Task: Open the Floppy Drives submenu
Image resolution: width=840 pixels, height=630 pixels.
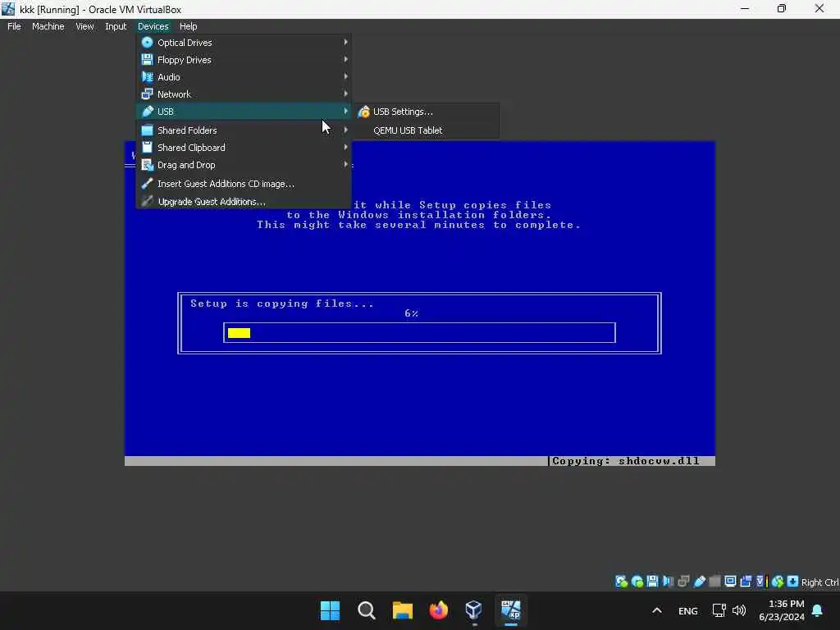Action: (x=244, y=59)
